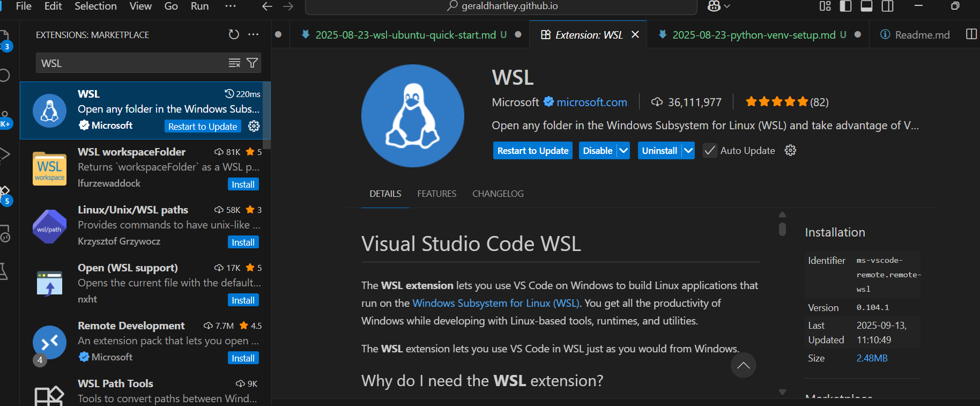The height and width of the screenshot is (406, 980).
Task: Open the Search activity bar icon
Action: [5, 76]
